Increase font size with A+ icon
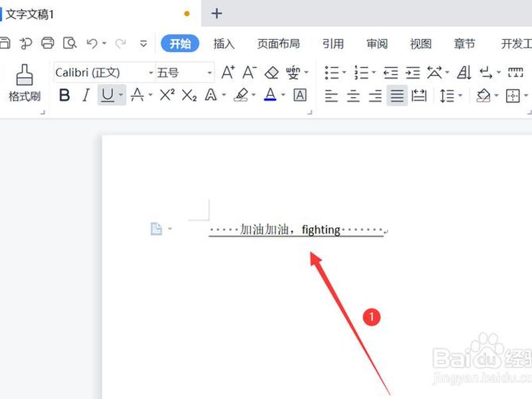Viewport: 532px width, 399px height. 228,72
